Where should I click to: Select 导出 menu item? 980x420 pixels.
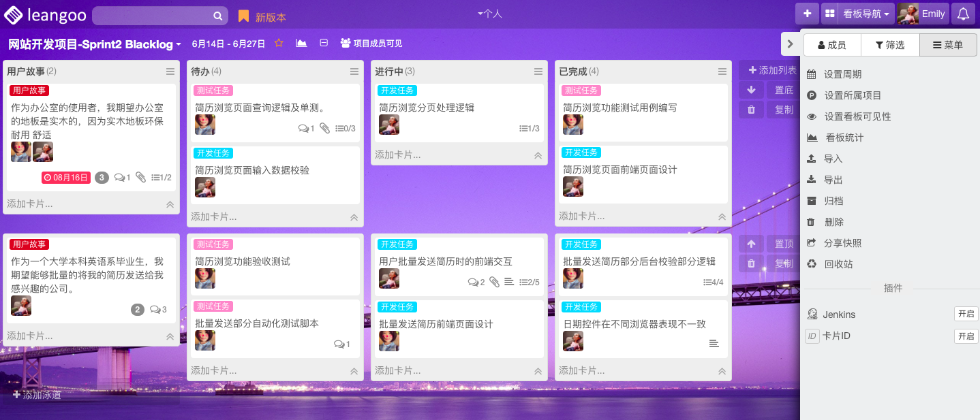point(833,180)
